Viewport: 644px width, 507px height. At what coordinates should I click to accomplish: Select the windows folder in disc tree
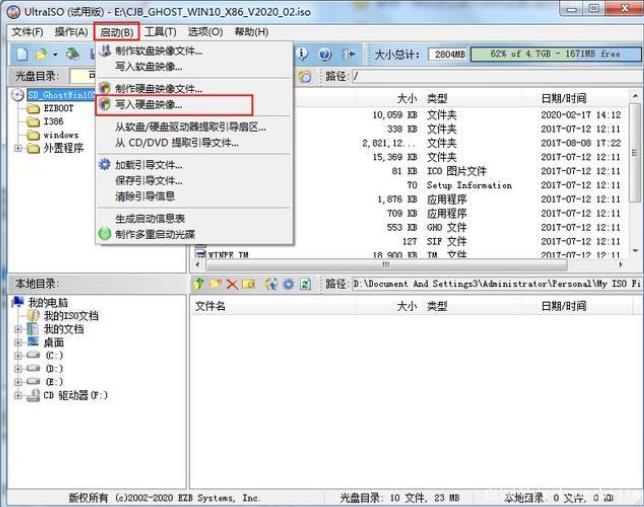[x=61, y=135]
